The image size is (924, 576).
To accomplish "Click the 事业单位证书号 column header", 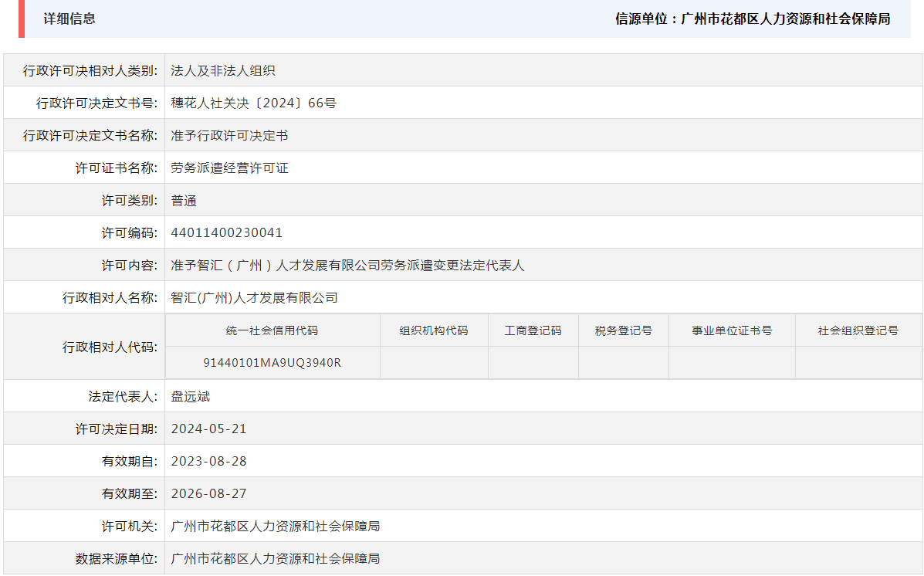I will pos(732,330).
